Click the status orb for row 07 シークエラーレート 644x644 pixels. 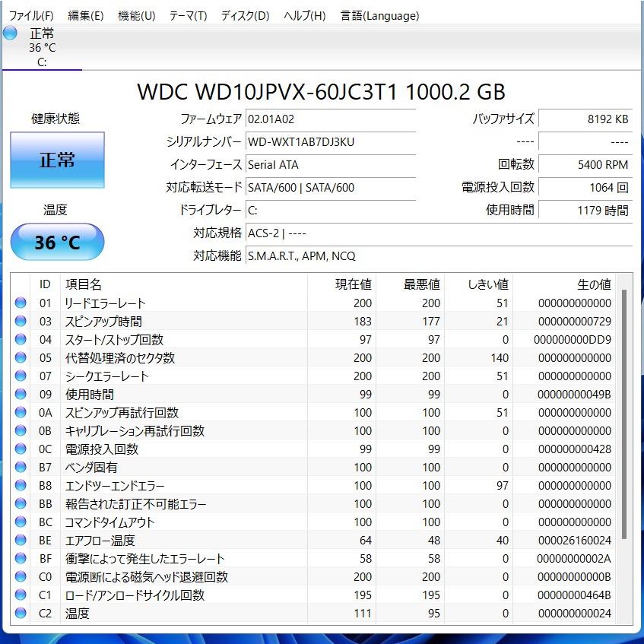[21, 376]
